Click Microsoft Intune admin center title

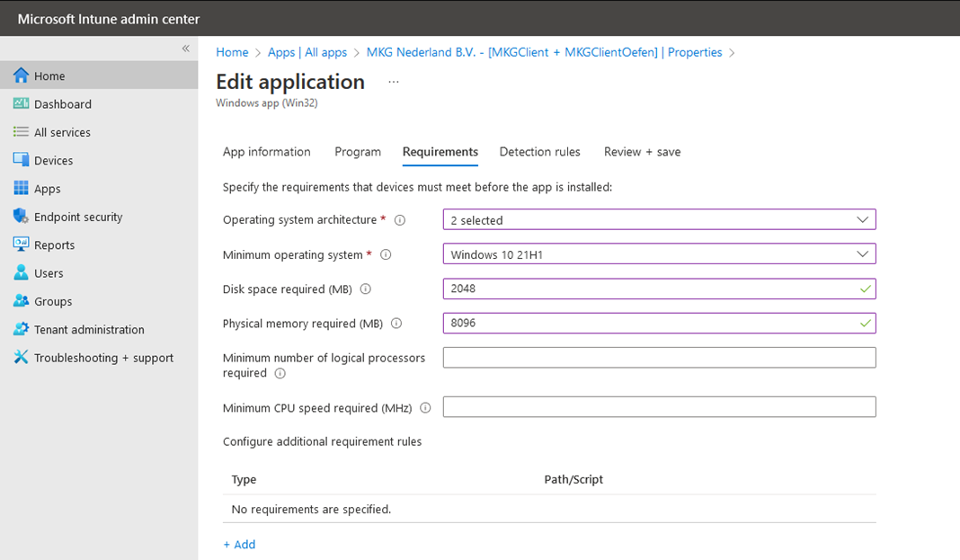pyautogui.click(x=109, y=19)
